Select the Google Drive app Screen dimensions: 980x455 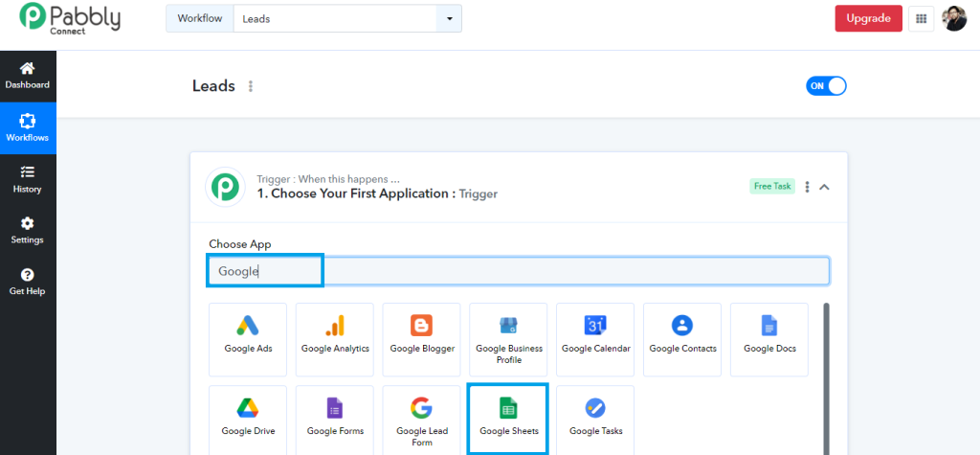click(248, 420)
